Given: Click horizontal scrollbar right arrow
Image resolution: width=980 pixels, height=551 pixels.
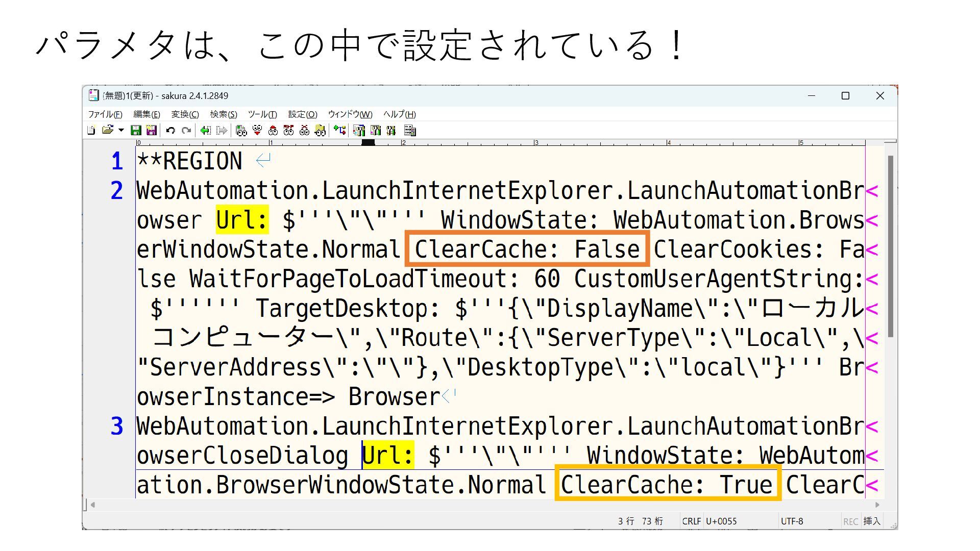Looking at the screenshot, I should (877, 505).
